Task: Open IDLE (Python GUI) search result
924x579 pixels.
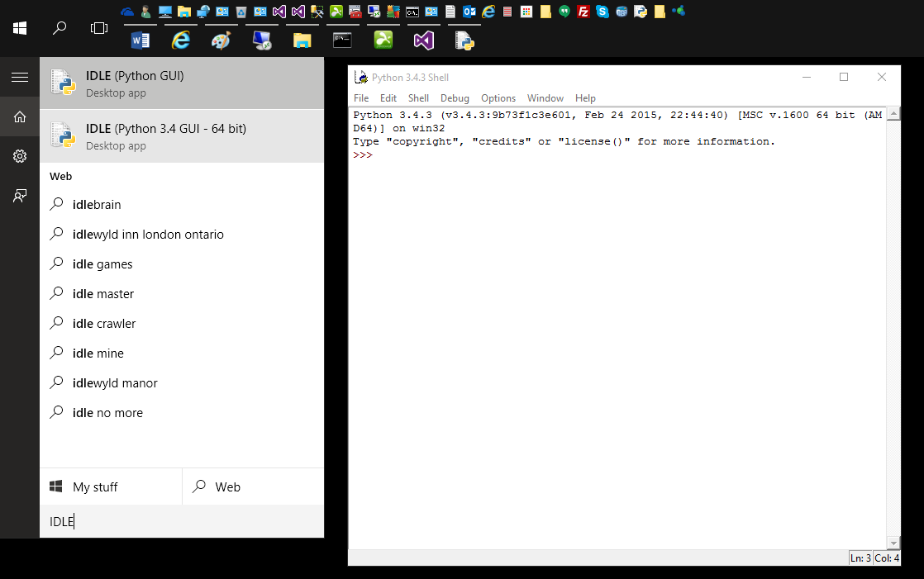Action: point(182,83)
